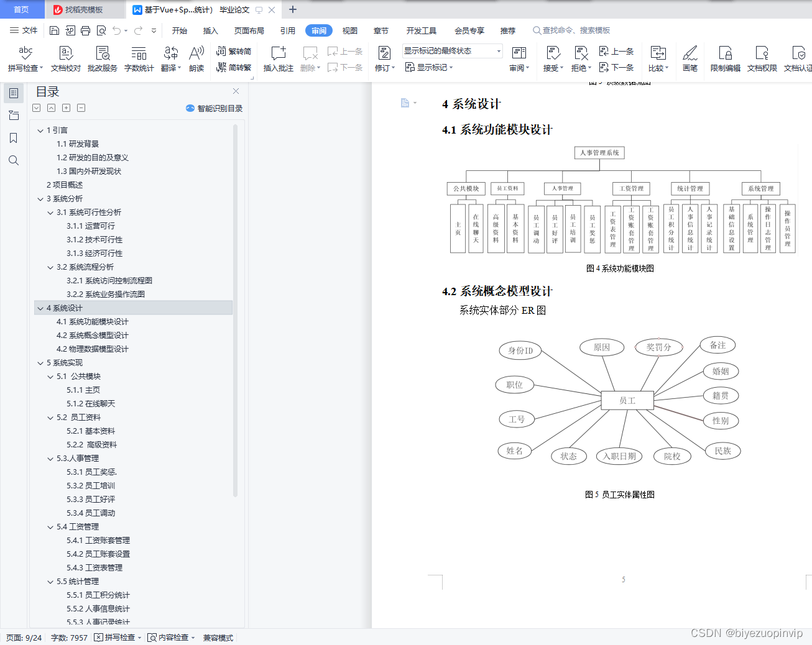Go to next change 下一条
Image resolution: width=812 pixels, height=645 pixels.
616,67
